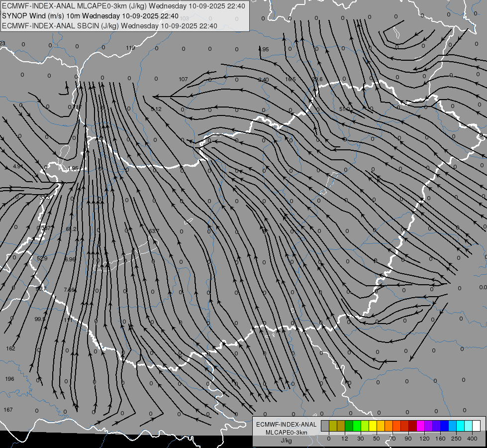
Task: Click the map value 2.40
Action: [x=263, y=80]
